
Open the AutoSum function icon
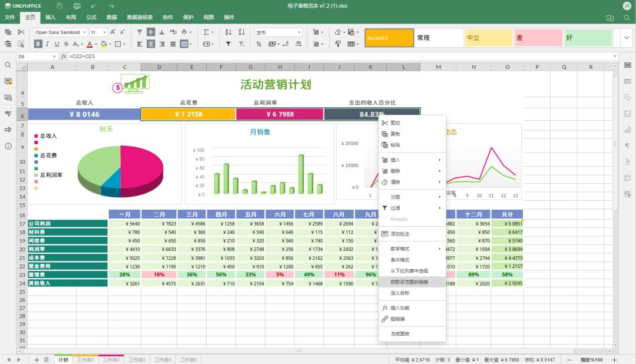pyautogui.click(x=206, y=32)
